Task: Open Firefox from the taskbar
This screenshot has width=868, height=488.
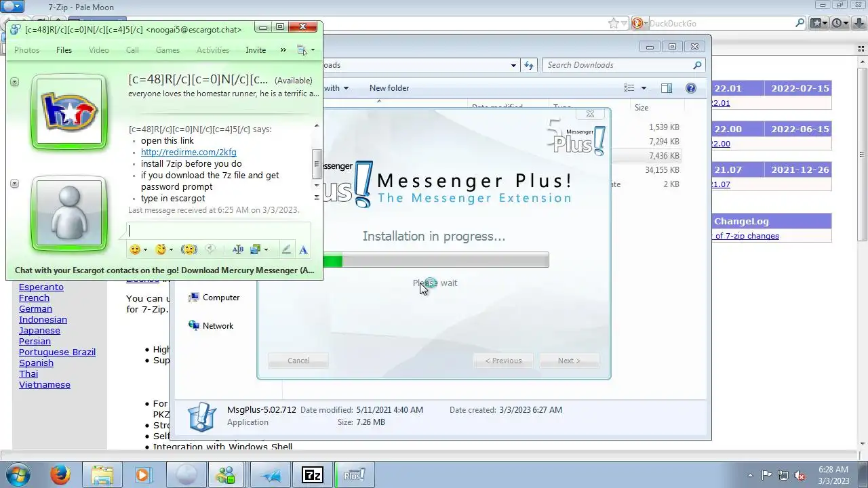Action: [x=60, y=475]
